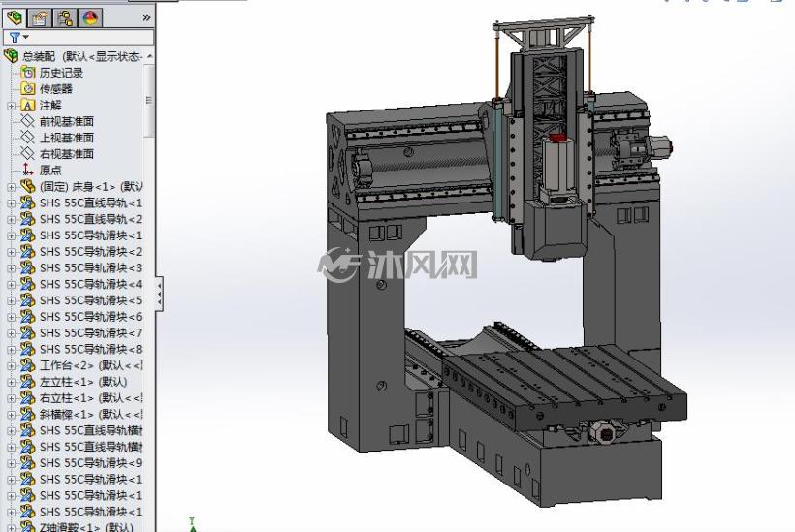Click the 注解 annotations icon
The width and height of the screenshot is (795, 532).
[x=27, y=105]
